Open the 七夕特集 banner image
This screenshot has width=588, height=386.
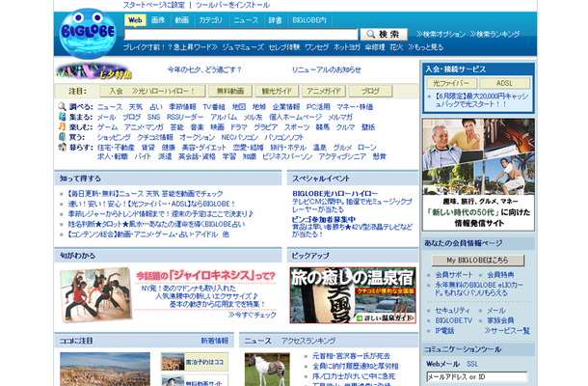pos(94,71)
